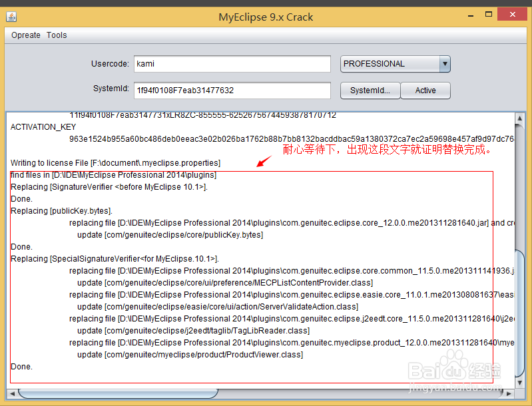Click the SystemId label
Image resolution: width=532 pixels, height=406 pixels.
(111, 89)
